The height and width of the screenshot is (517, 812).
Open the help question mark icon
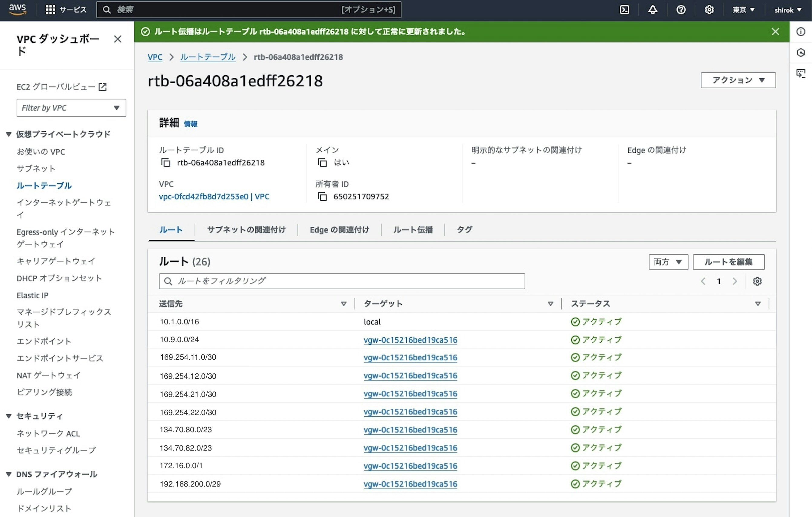point(681,10)
